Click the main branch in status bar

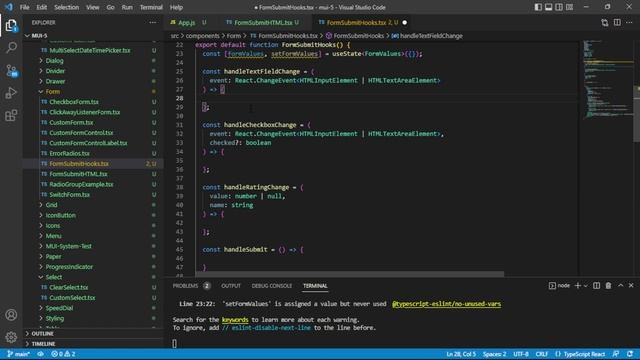tap(19, 354)
